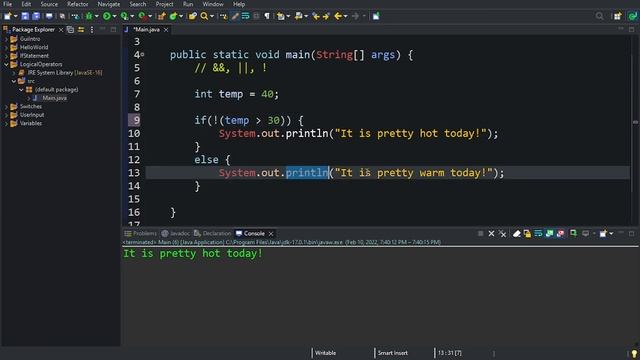640x360 pixels.
Task: Toggle Console Word Wrap icon
Action: (538, 233)
